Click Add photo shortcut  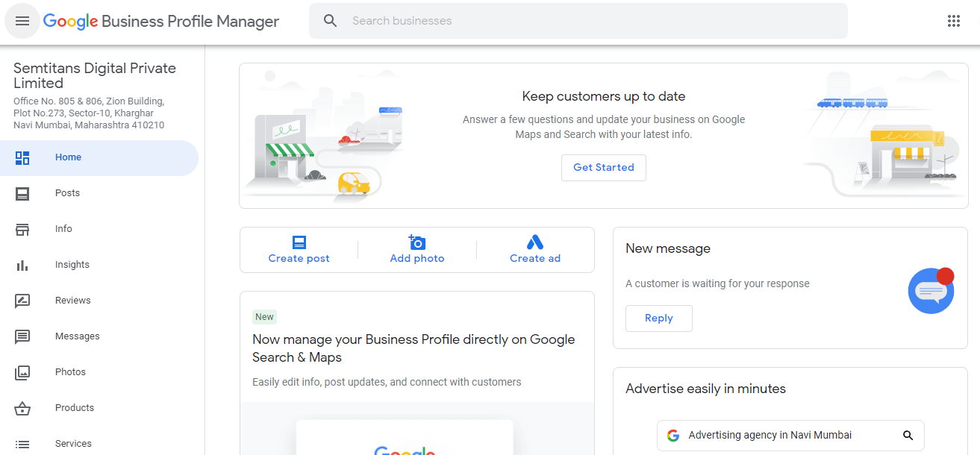(417, 250)
